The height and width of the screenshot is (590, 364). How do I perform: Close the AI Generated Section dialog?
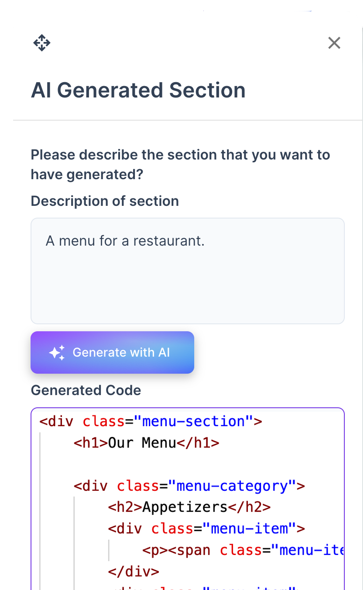tap(334, 43)
